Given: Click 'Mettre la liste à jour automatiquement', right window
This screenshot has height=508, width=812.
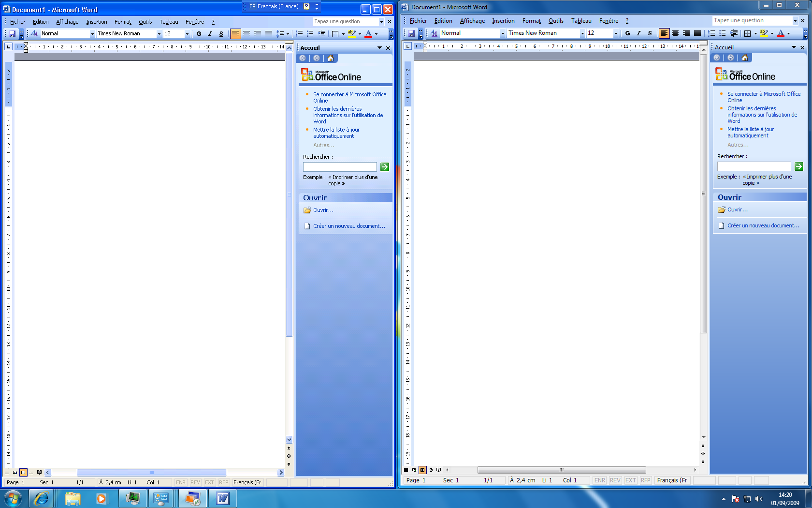Looking at the screenshot, I should click(751, 133).
